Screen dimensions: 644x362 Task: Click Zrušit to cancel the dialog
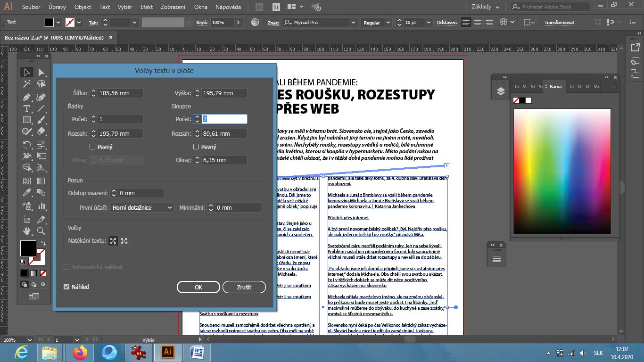(x=244, y=287)
